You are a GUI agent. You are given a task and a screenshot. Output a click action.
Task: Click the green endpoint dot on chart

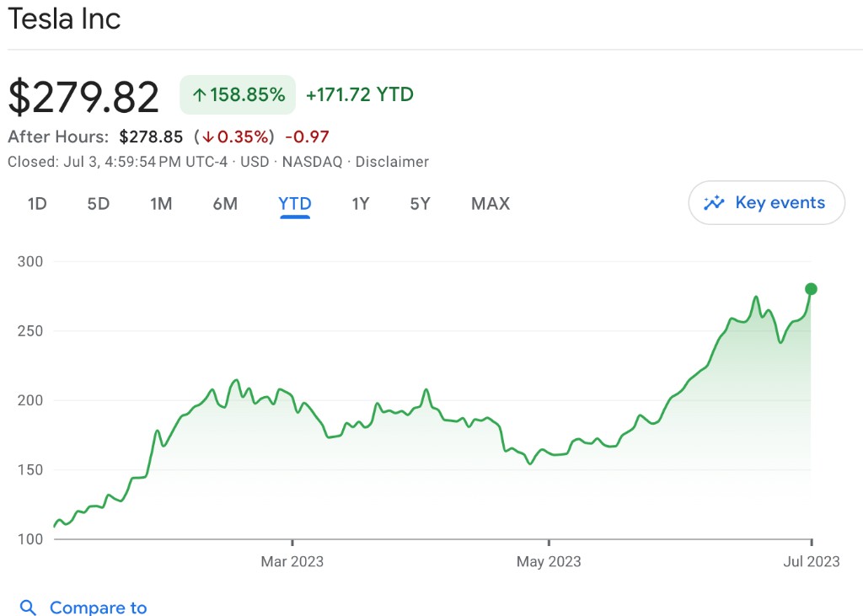pos(812,289)
